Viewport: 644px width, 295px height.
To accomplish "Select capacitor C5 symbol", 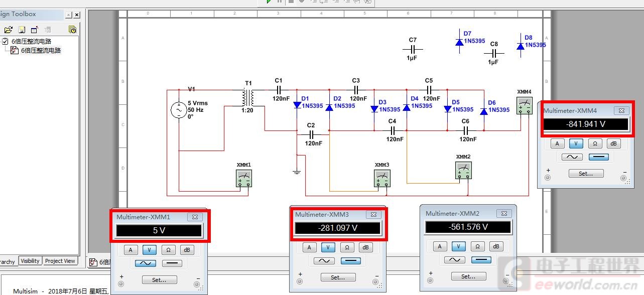I will (x=429, y=90).
